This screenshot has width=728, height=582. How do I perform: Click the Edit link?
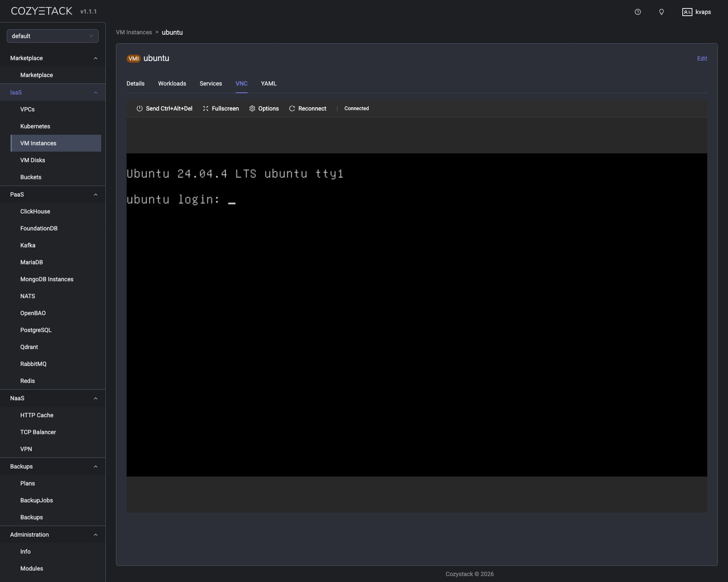(x=702, y=58)
